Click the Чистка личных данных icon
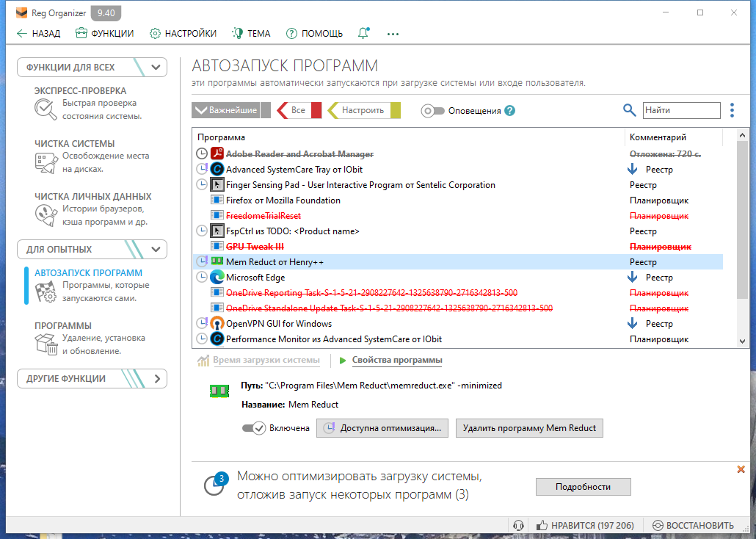Image resolution: width=756 pixels, height=539 pixels. (46, 215)
